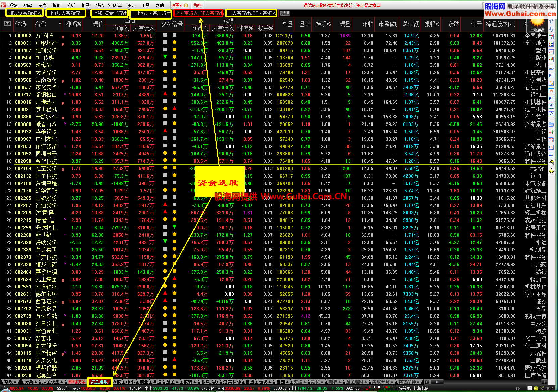Open the news documents icon in sidebar
The width and height of the screenshot is (558, 392).
pyautogui.click(x=551, y=68)
